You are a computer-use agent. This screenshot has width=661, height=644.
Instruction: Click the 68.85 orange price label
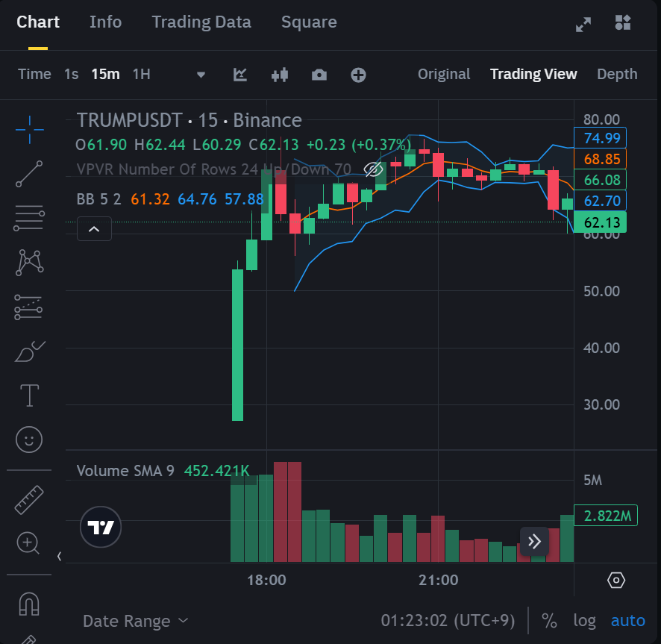pyautogui.click(x=600, y=159)
